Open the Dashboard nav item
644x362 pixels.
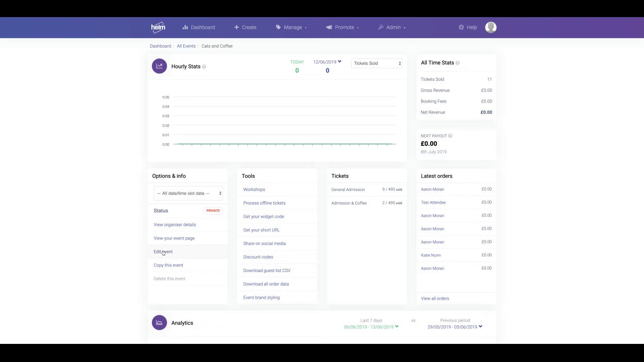coord(199,27)
